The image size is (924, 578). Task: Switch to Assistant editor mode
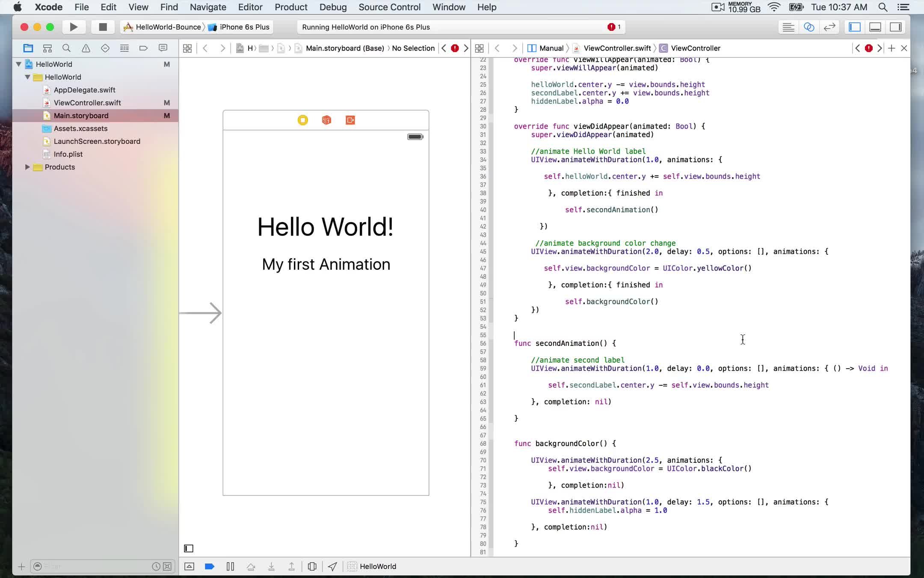(809, 27)
